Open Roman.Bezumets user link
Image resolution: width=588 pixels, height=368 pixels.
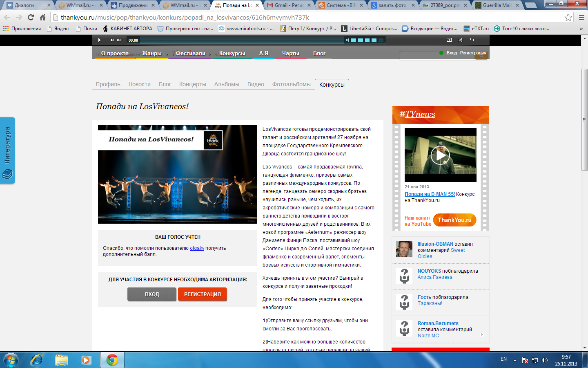point(438,323)
